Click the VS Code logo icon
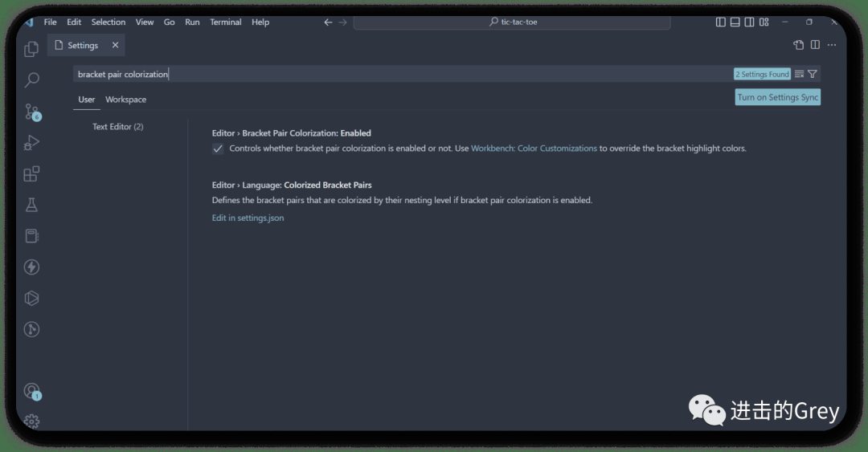 click(30, 22)
